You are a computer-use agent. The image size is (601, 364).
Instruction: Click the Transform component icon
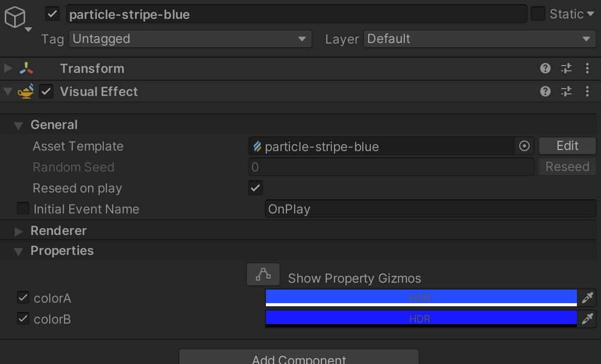27,68
